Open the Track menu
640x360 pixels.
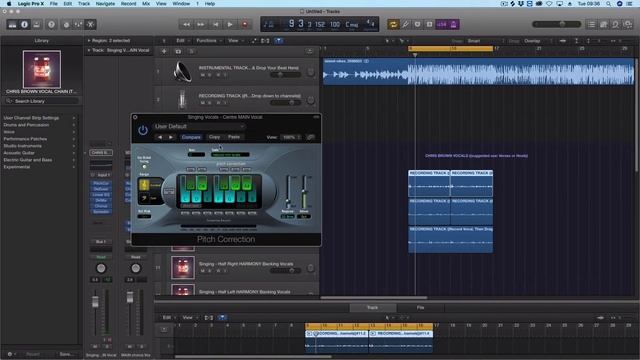(84, 4)
